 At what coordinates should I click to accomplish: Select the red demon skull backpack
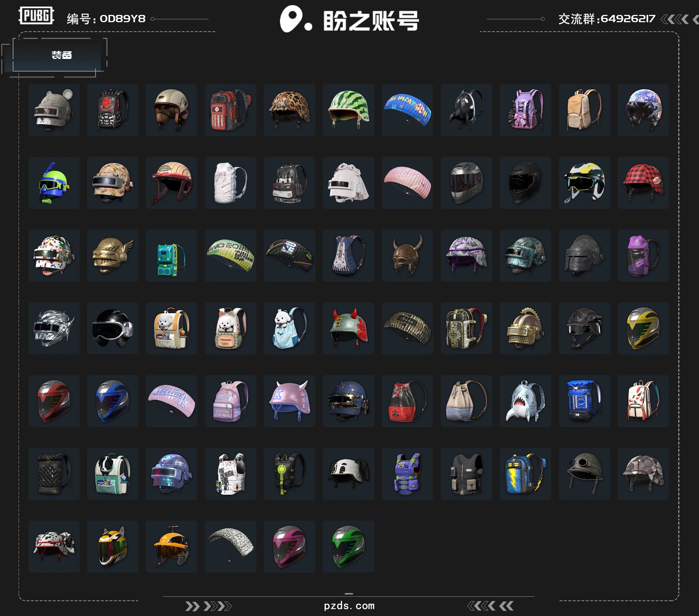(112, 110)
